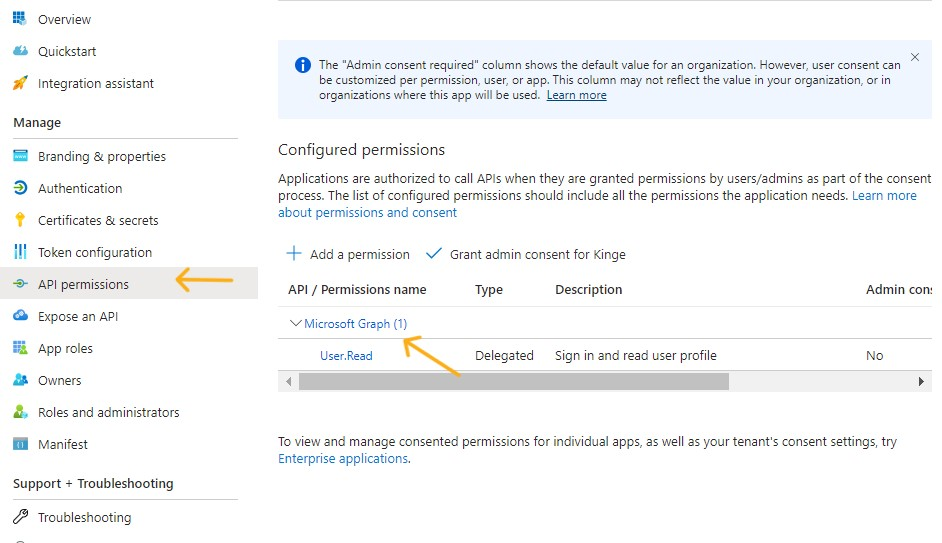Open the API permissions menu item
The height and width of the screenshot is (543, 942).
pos(83,284)
